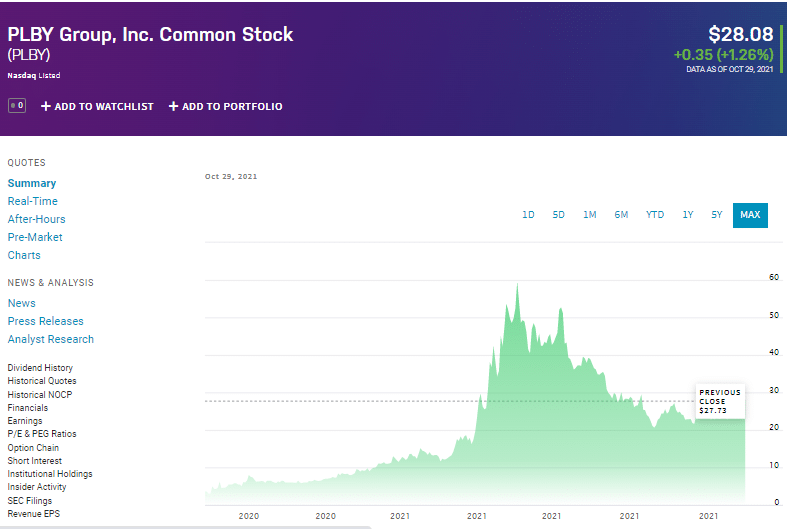Image resolution: width=787 pixels, height=529 pixels.
Task: Open the News section
Action: (x=22, y=303)
